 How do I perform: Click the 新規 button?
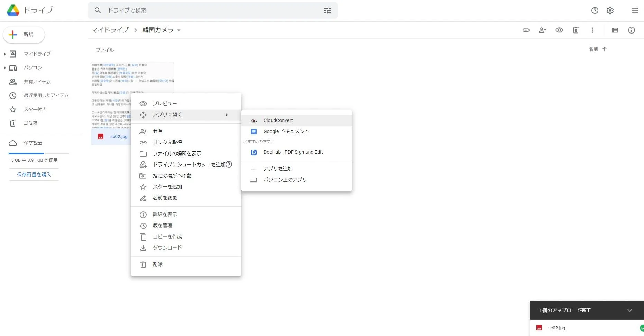(x=24, y=35)
